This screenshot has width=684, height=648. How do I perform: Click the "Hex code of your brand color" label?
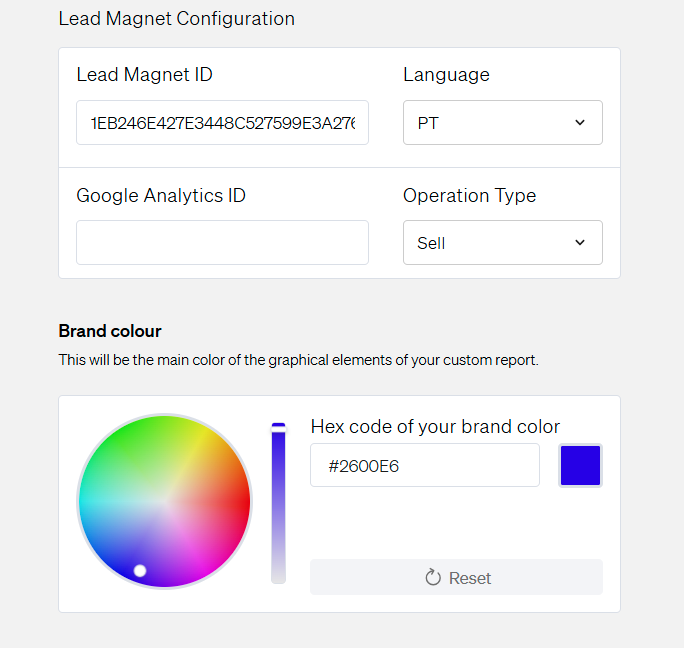pyautogui.click(x=435, y=426)
